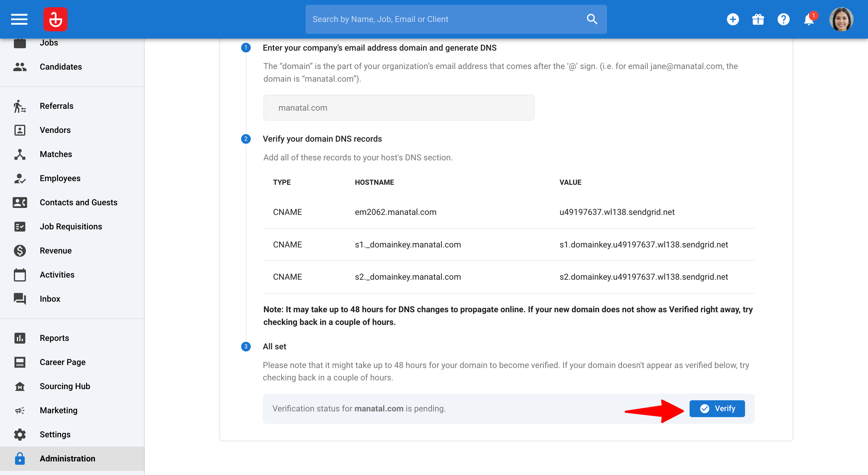868x475 pixels.
Task: Click the red Manatal logo
Action: (x=55, y=19)
